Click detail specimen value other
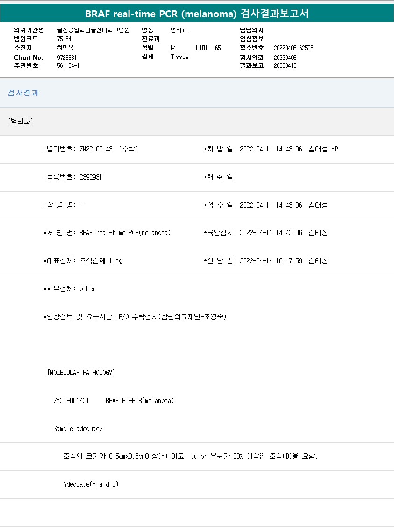 pos(87,289)
